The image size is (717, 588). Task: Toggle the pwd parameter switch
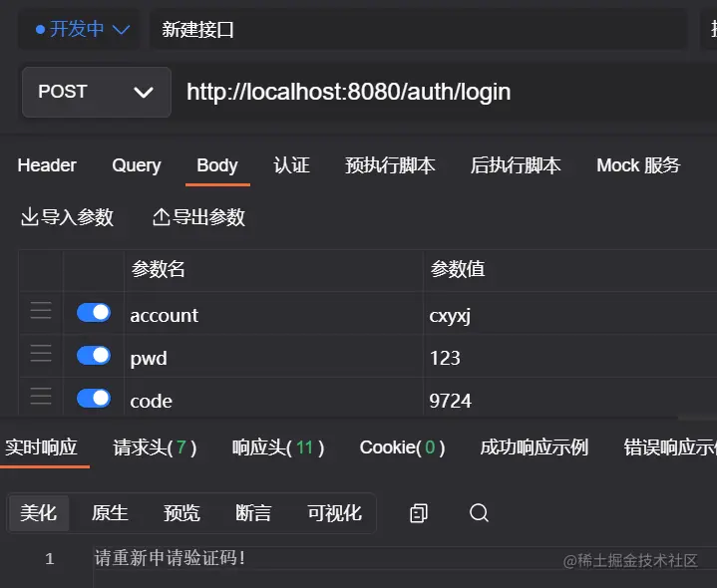pos(94,356)
